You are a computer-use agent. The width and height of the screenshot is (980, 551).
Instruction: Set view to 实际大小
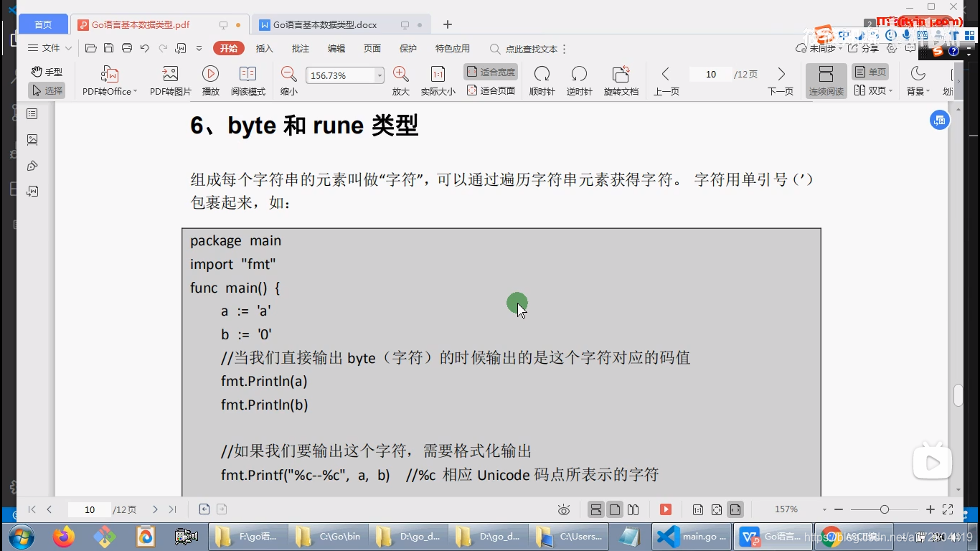[x=438, y=80]
